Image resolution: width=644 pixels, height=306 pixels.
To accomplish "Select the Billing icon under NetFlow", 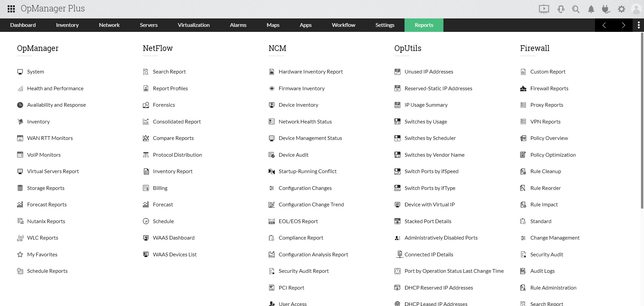I will tap(146, 188).
